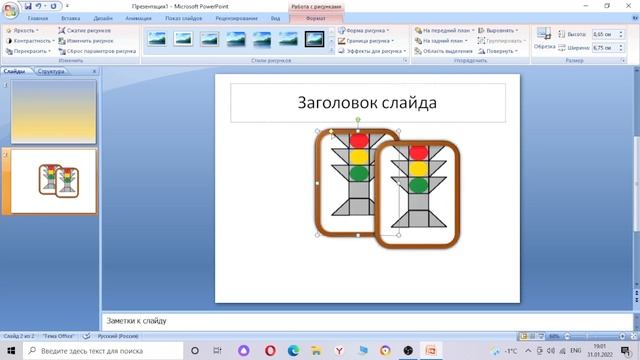Switch to Структура (Outline) pane tab
640x360 pixels.
[x=51, y=71]
